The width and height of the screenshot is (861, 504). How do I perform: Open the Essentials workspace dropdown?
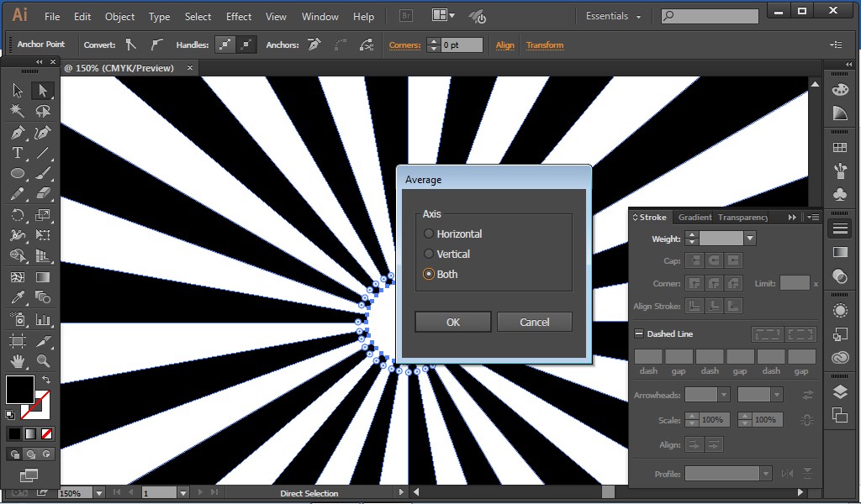point(610,15)
